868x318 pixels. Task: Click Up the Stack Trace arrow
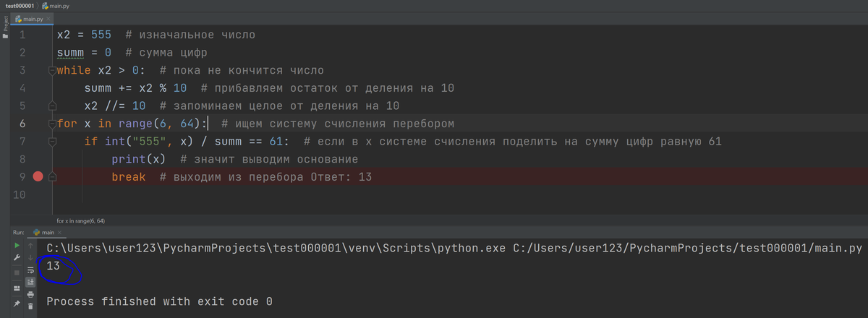[30, 246]
